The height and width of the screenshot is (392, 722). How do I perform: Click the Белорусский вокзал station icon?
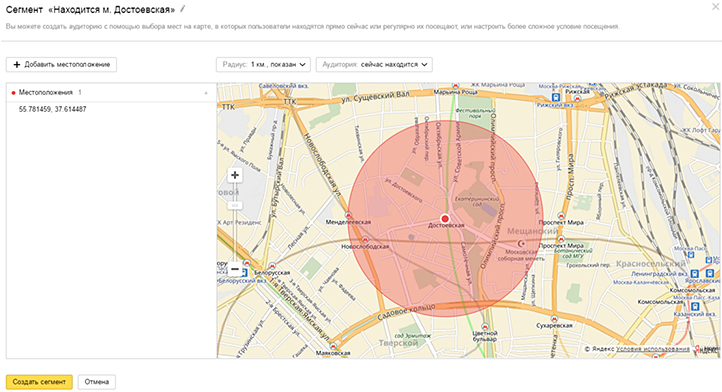[x=244, y=273]
